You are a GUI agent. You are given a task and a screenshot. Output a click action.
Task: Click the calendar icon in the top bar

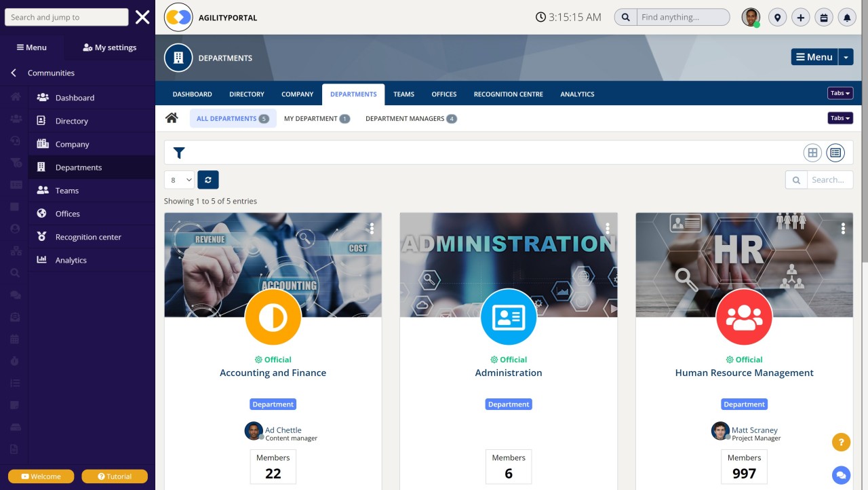(x=823, y=17)
